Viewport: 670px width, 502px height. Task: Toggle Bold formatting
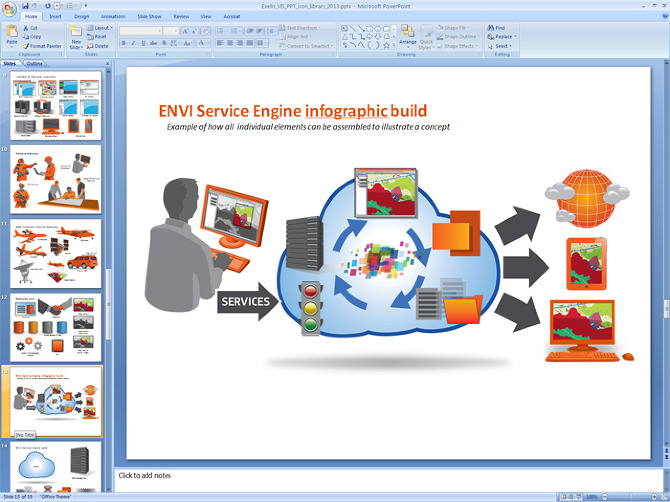point(123,43)
